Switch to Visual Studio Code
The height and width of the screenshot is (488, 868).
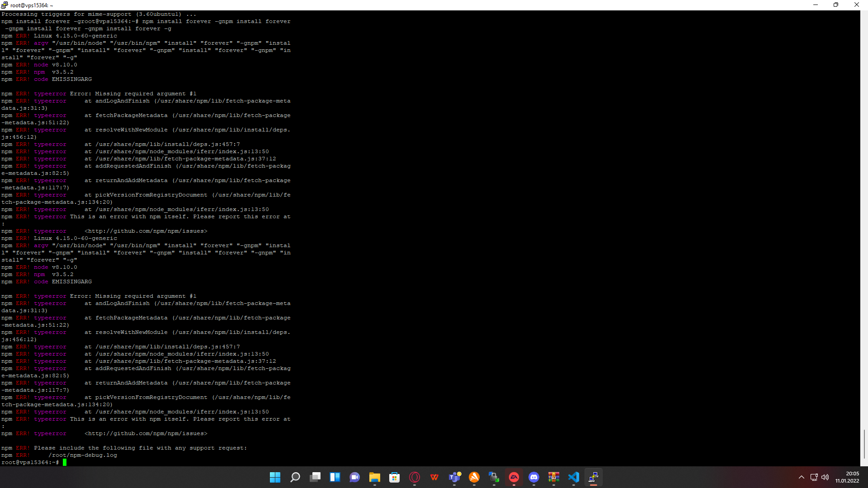pyautogui.click(x=574, y=477)
